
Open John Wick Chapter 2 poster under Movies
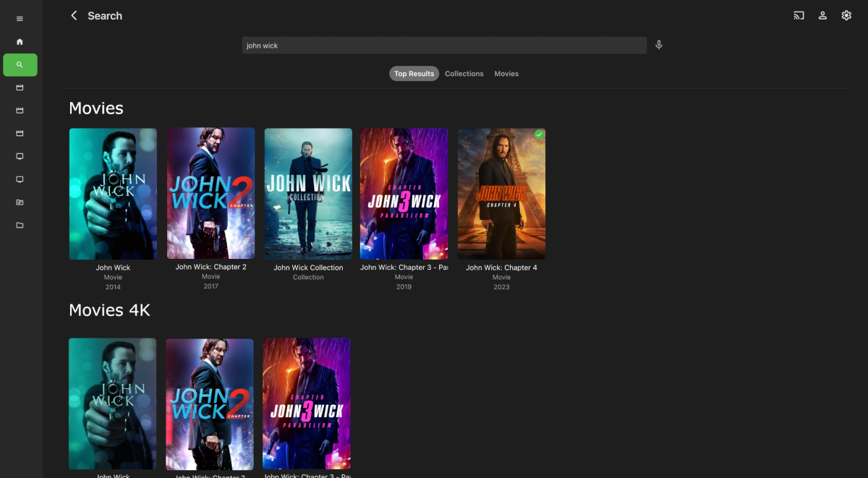210,193
